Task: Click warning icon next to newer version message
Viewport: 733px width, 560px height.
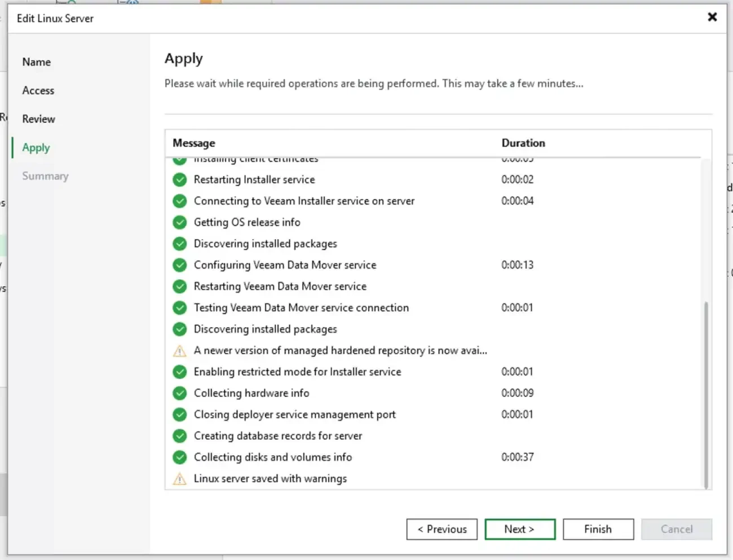Action: pyautogui.click(x=179, y=351)
